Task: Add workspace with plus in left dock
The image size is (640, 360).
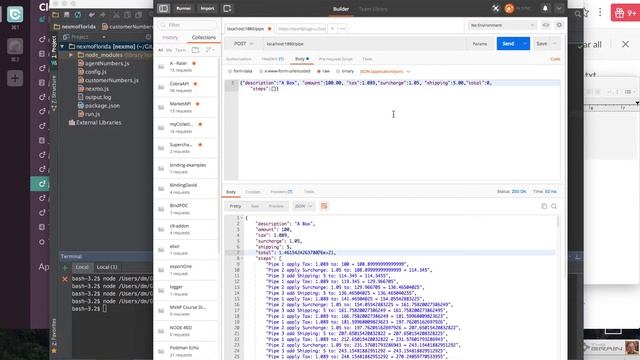Action: pos(15,78)
